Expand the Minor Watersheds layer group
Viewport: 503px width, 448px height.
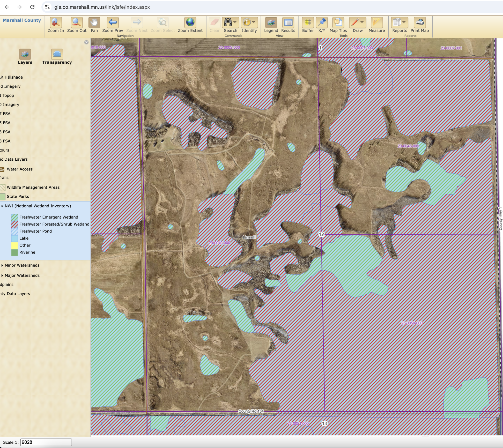tap(2, 265)
